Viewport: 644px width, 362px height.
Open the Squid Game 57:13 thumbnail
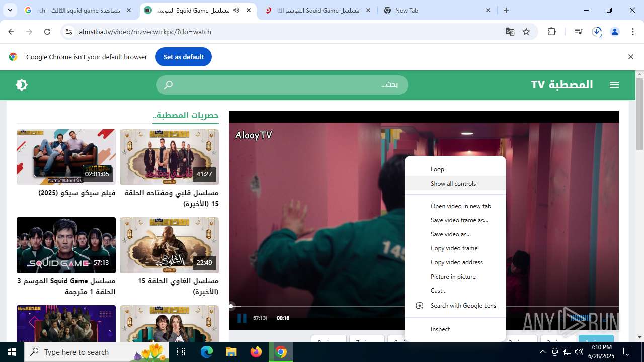pos(66,245)
